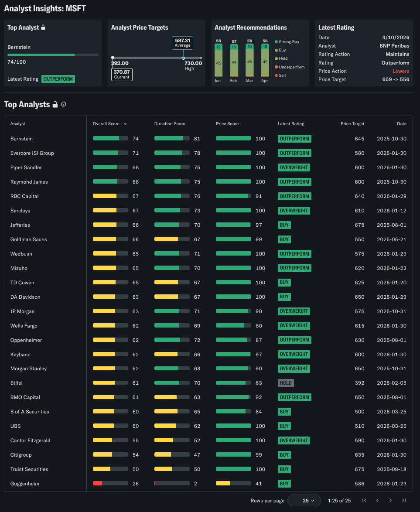Click the 1-25 of 25 pagination text

(339, 501)
